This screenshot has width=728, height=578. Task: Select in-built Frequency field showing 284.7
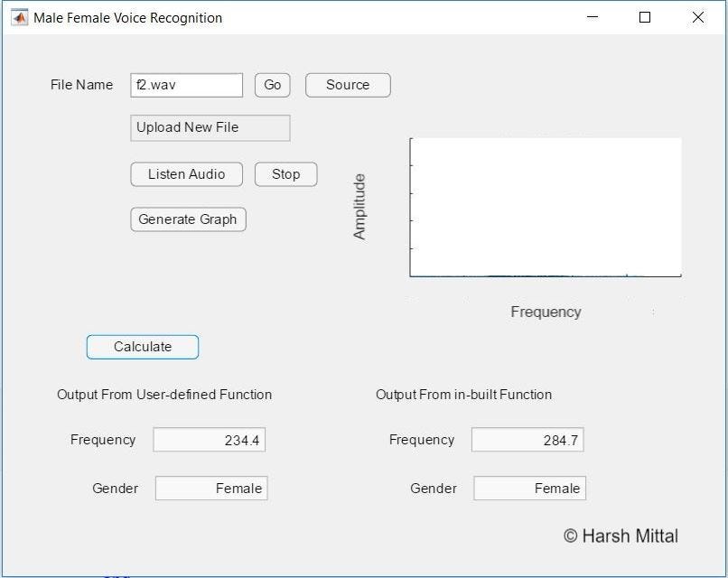tap(527, 440)
